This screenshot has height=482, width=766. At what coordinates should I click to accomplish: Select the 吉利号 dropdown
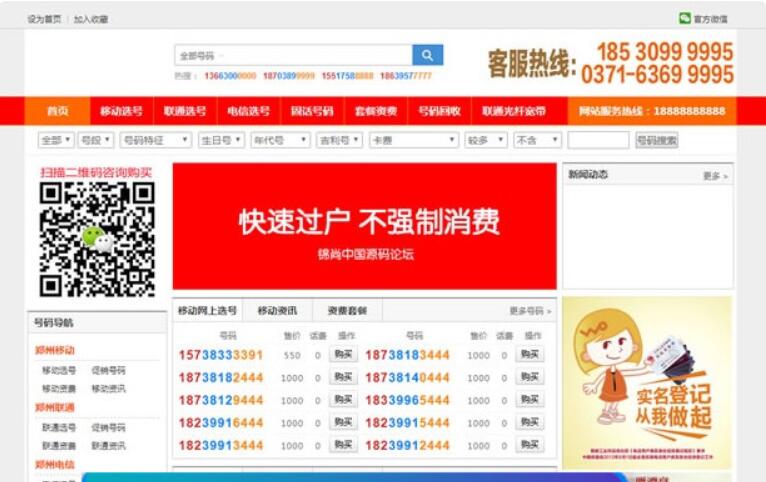(x=339, y=140)
